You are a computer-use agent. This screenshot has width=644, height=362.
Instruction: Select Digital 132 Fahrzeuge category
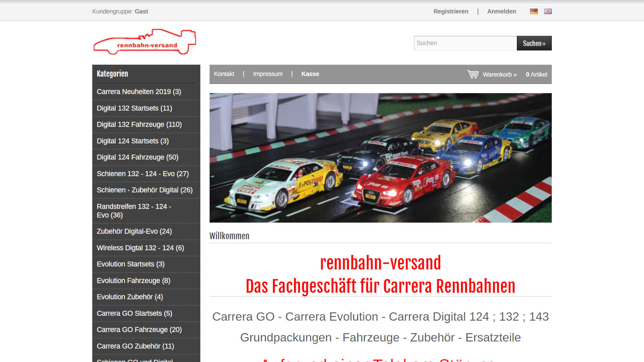tap(139, 125)
